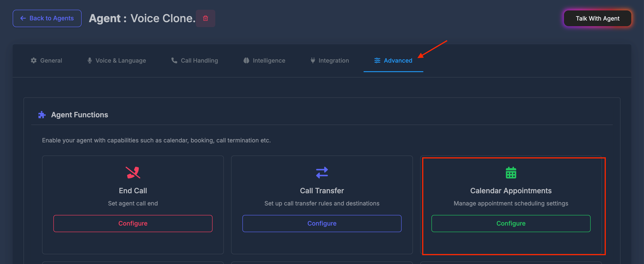
Task: Click the phone icon on Call Handling
Action: click(174, 61)
